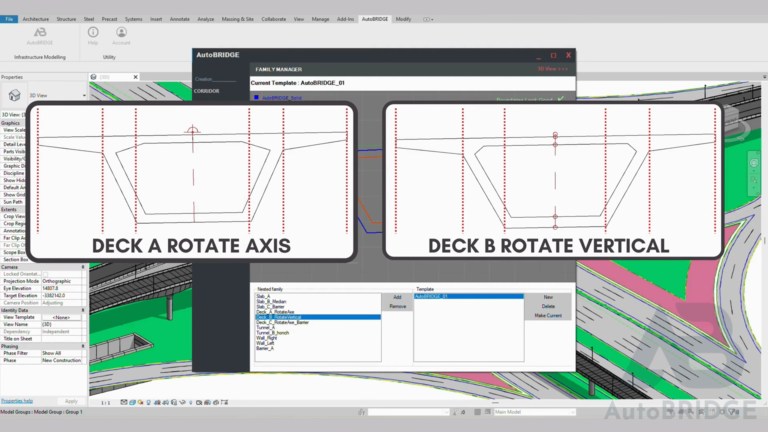Select AutoBRIDGE_01 in the Template list
This screenshot has width=768, height=432.
coord(469,296)
